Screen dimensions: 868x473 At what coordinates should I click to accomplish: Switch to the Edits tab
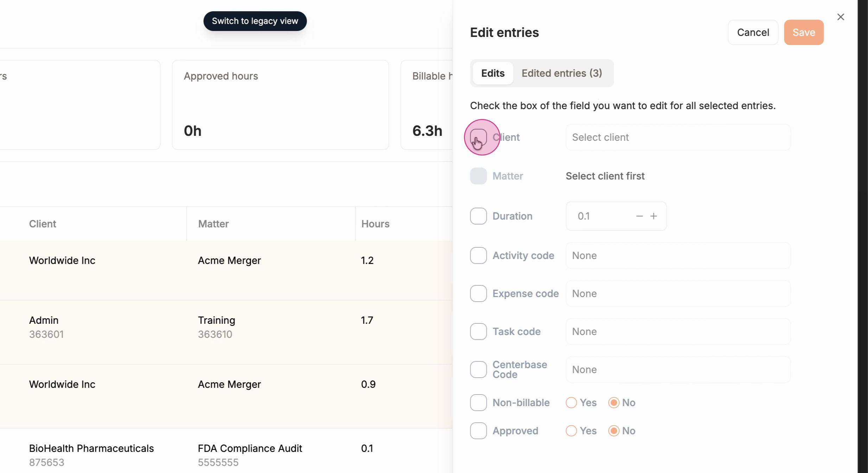click(x=493, y=73)
